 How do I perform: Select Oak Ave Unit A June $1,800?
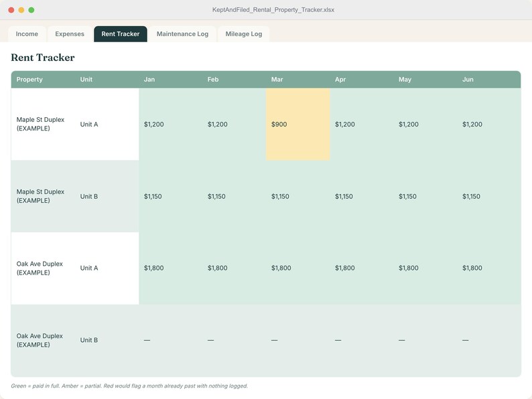(489, 268)
